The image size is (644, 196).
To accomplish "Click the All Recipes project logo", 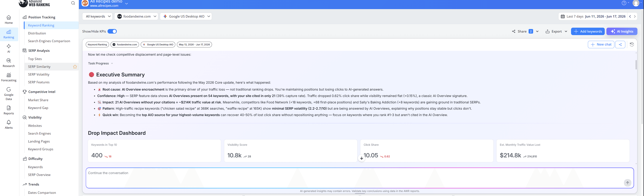I will pyautogui.click(x=85, y=3).
